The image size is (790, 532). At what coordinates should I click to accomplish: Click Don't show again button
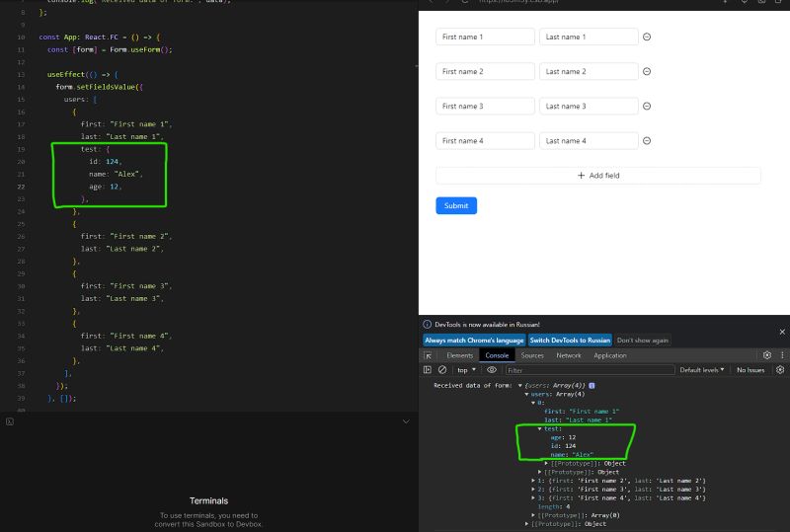click(643, 341)
